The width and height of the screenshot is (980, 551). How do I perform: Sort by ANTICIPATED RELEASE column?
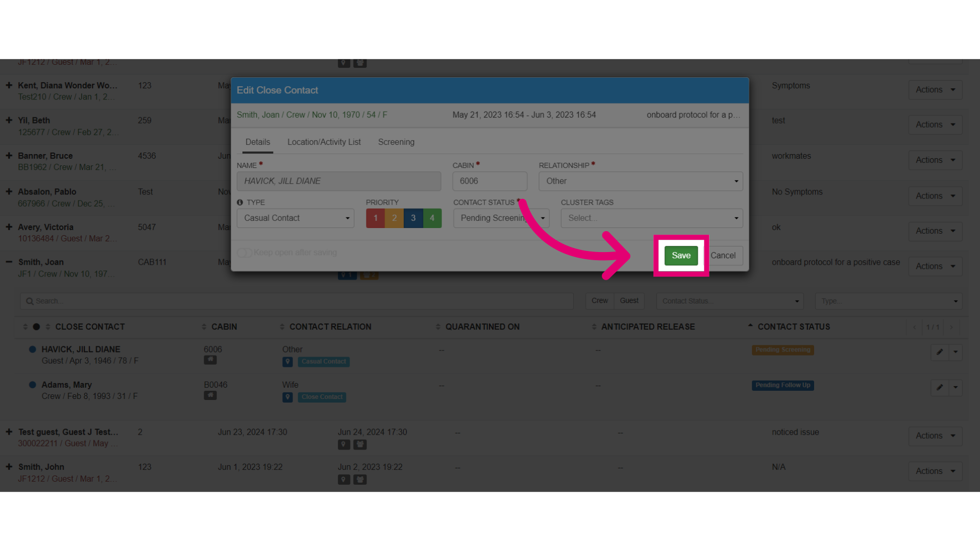[x=648, y=327]
